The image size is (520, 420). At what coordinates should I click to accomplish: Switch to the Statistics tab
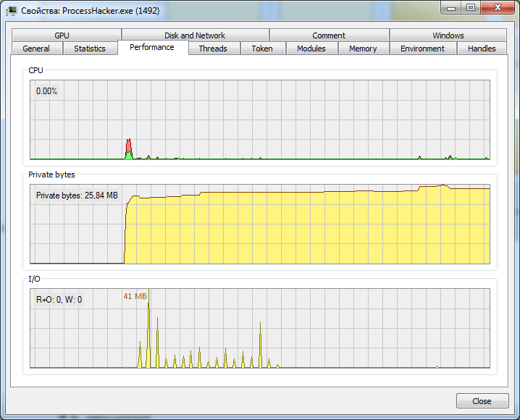[x=90, y=49]
